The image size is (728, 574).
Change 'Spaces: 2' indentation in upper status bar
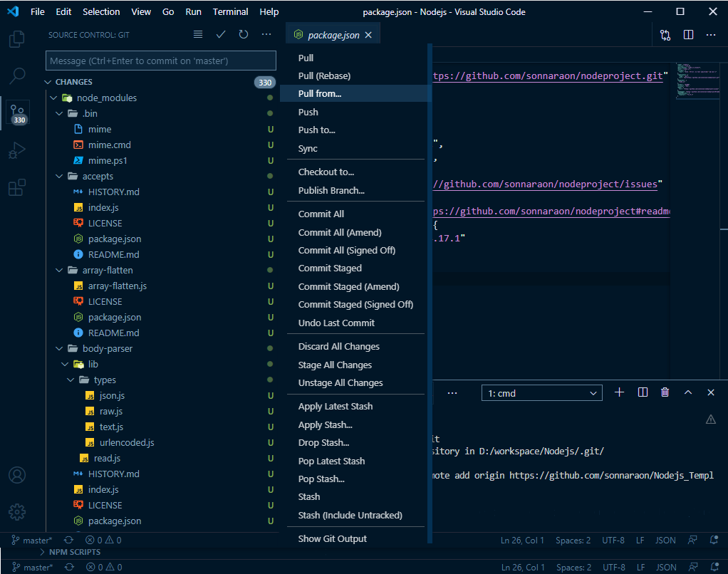573,540
